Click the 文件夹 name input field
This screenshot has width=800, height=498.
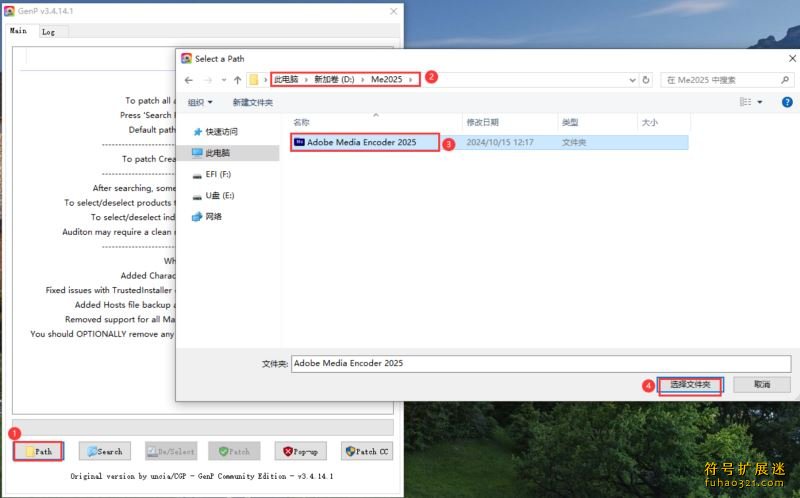point(541,363)
